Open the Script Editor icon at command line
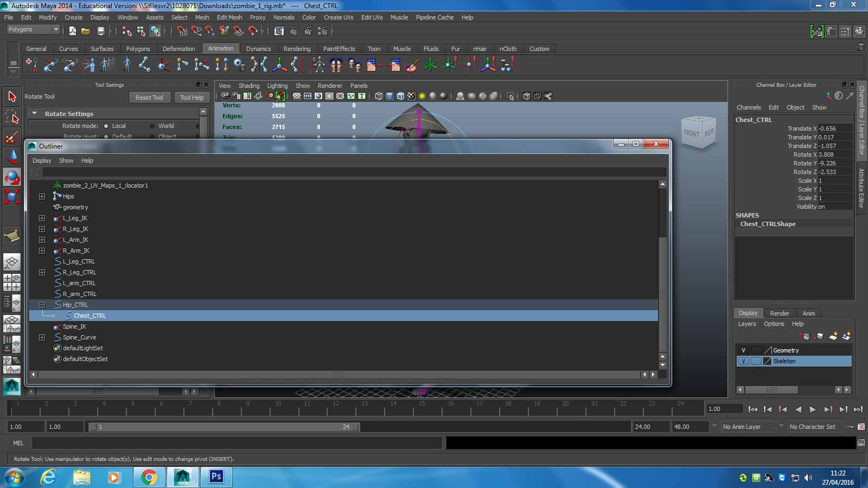Viewport: 868px width, 488px height. point(861,443)
